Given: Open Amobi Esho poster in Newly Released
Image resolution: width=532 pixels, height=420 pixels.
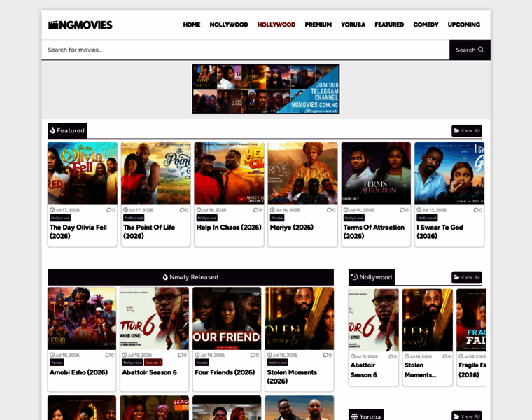Looking at the screenshot, I should (82, 318).
